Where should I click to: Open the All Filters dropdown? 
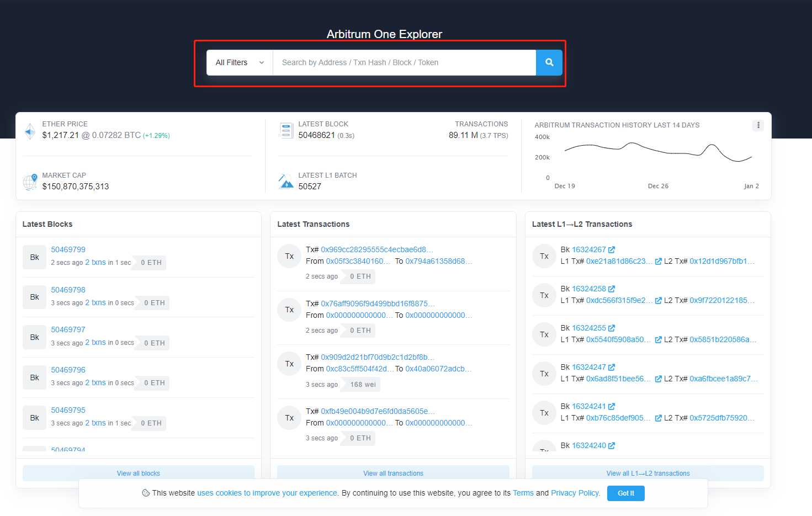(240, 62)
